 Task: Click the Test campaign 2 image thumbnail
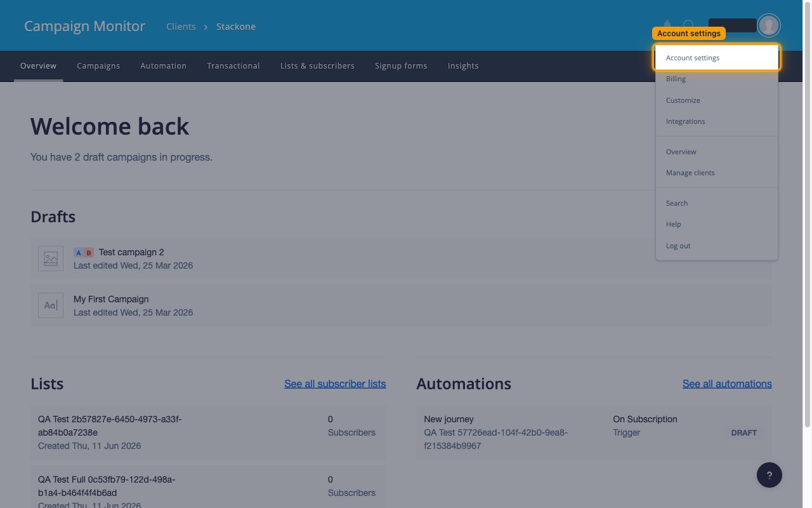coord(51,258)
